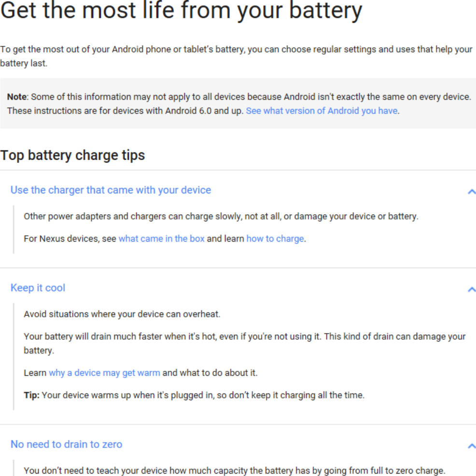Follow the 'how to charge' link
The image size is (476, 476).
[275, 239]
